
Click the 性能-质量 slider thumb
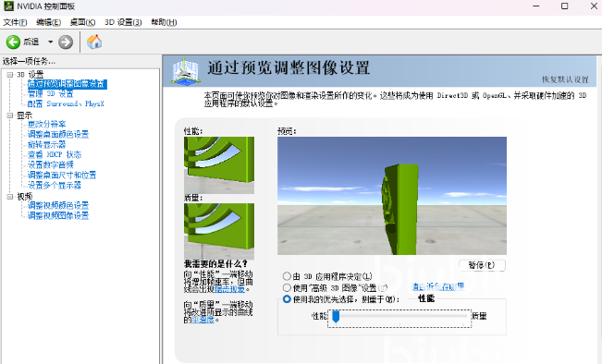coord(336,317)
